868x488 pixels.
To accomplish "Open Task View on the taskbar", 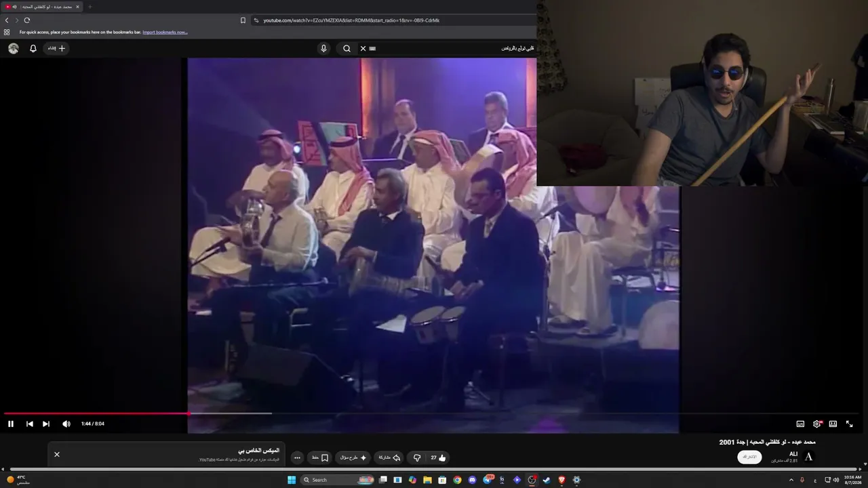I will (x=383, y=480).
